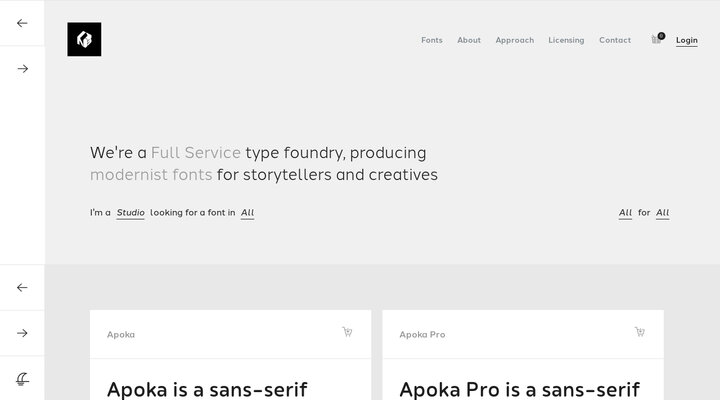The width and height of the screenshot is (720, 400).
Task: Click the Login link
Action: point(687,41)
